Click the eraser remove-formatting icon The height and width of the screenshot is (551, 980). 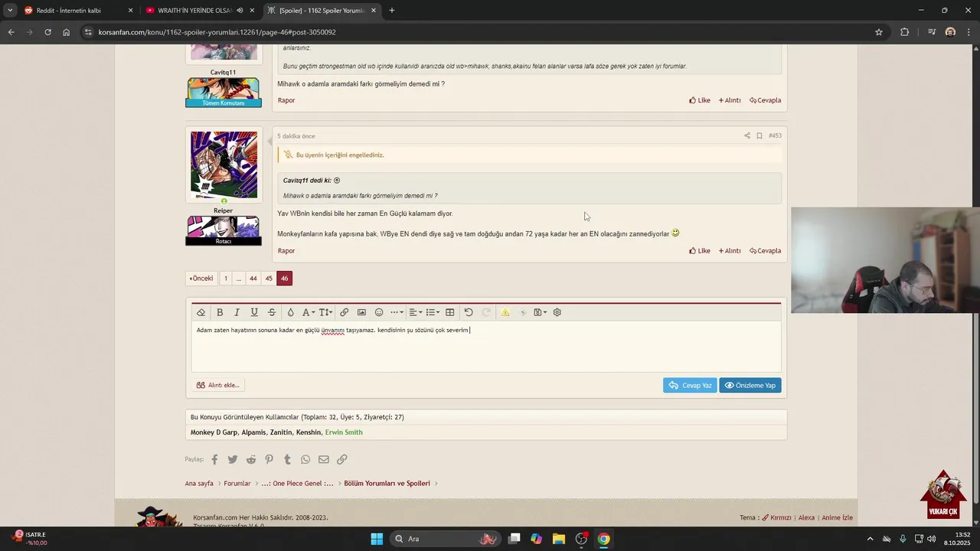[x=201, y=312]
